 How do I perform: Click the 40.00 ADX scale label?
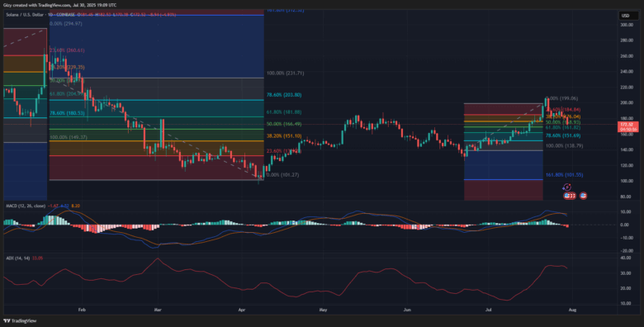627,258
